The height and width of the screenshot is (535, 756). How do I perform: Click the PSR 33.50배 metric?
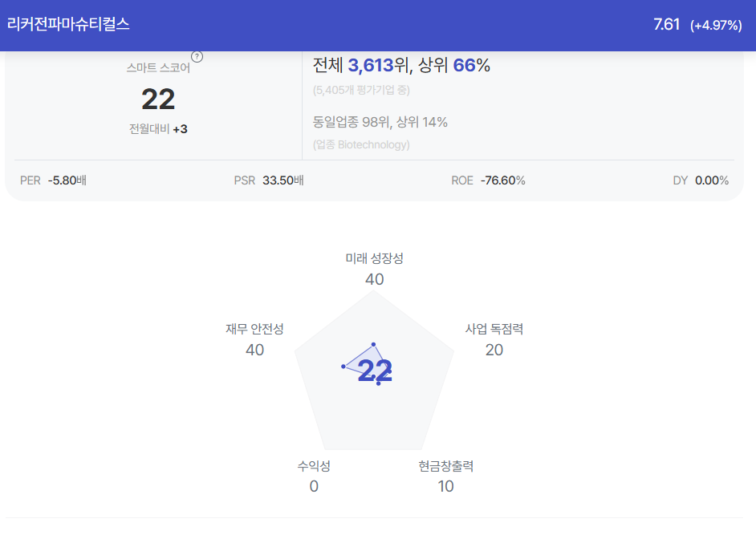click(269, 180)
